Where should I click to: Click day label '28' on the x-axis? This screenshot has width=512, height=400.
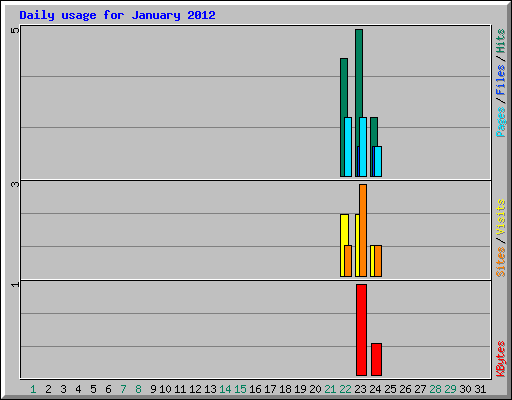[x=435, y=389]
